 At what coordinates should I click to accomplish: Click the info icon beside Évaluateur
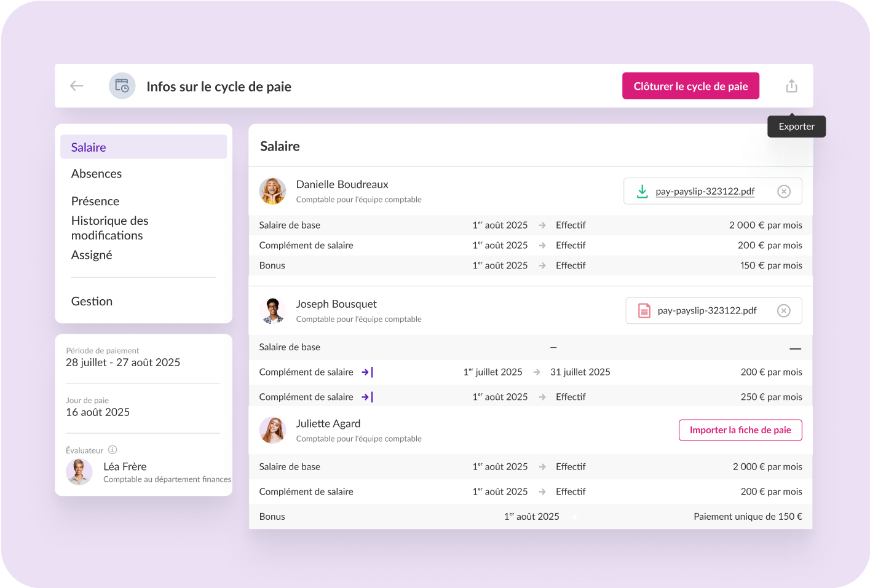pyautogui.click(x=113, y=450)
